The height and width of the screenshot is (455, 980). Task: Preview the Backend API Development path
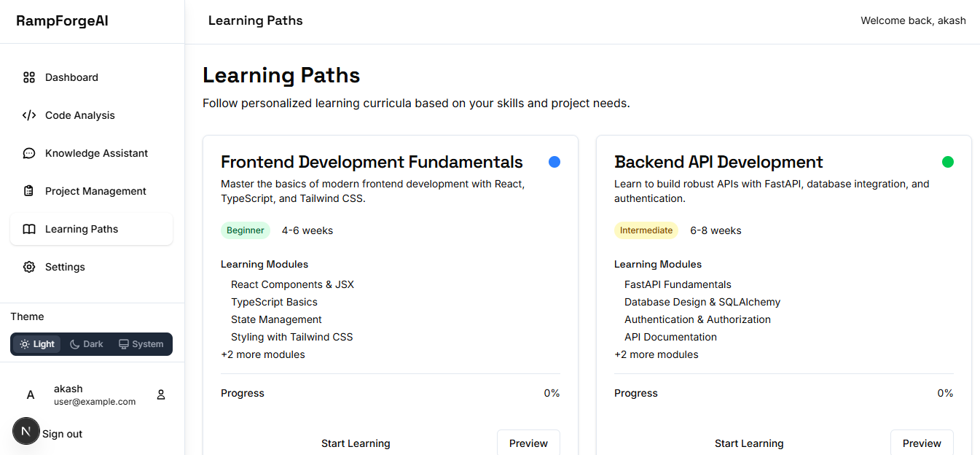coord(922,443)
